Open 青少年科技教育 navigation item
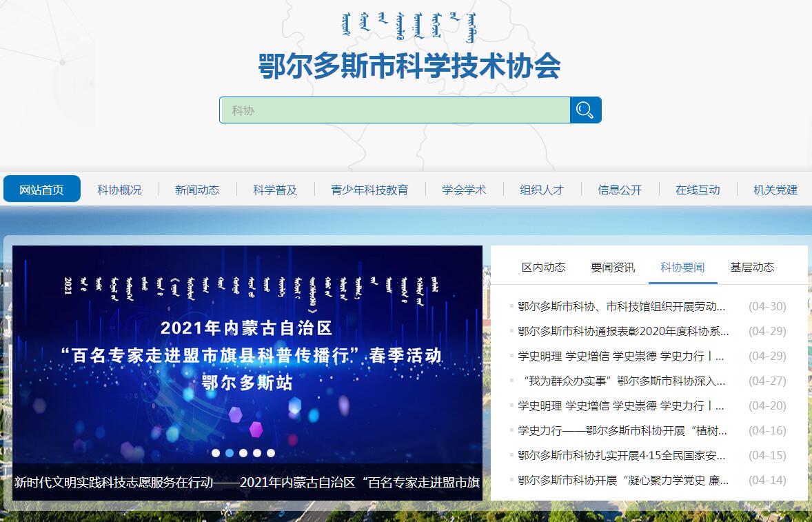The width and height of the screenshot is (812, 522). pos(369,190)
